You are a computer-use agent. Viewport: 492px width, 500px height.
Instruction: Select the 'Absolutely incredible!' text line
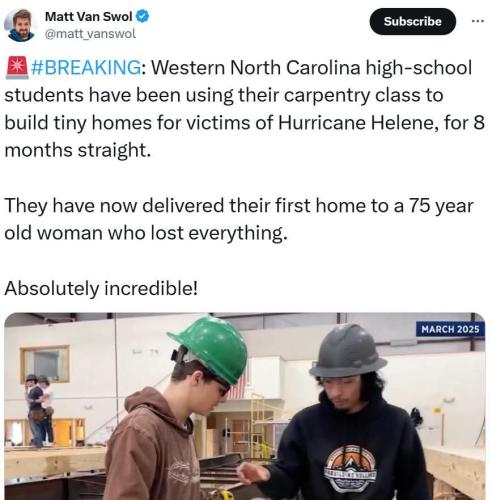[101, 288]
